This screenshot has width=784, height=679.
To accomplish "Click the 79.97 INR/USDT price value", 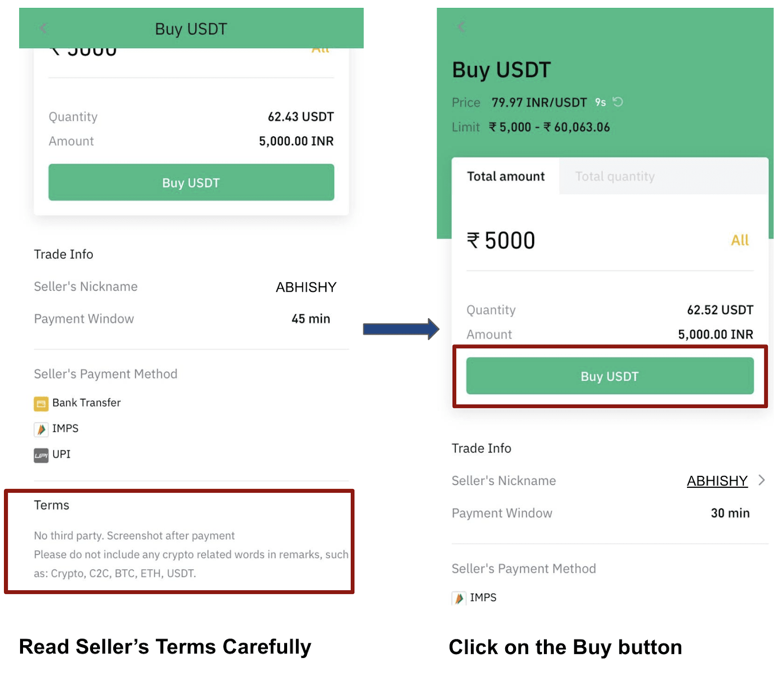I will point(539,102).
